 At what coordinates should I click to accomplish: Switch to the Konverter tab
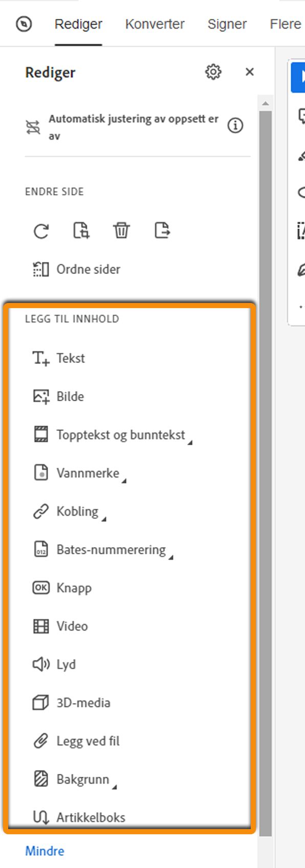coord(154,24)
